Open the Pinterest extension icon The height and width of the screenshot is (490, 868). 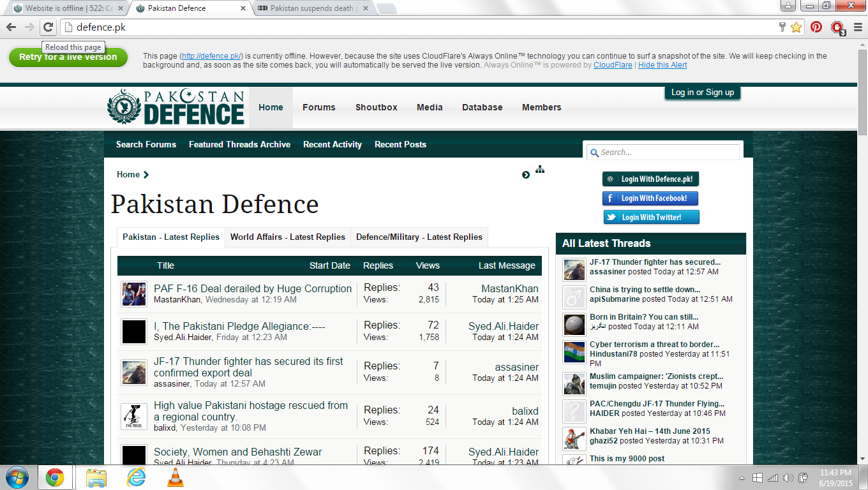pyautogui.click(x=816, y=27)
